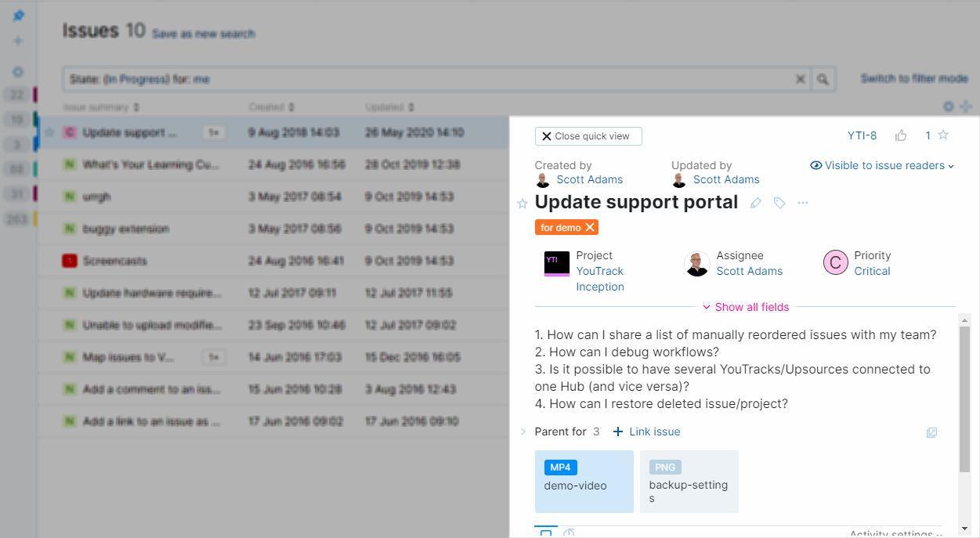Click the YTI-8 issue ID link

862,135
